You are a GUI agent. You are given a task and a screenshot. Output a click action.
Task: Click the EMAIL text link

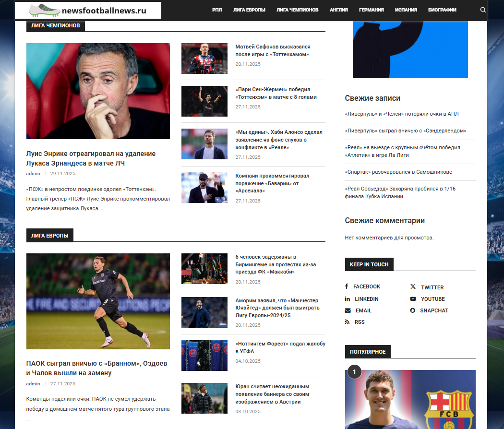363,311
